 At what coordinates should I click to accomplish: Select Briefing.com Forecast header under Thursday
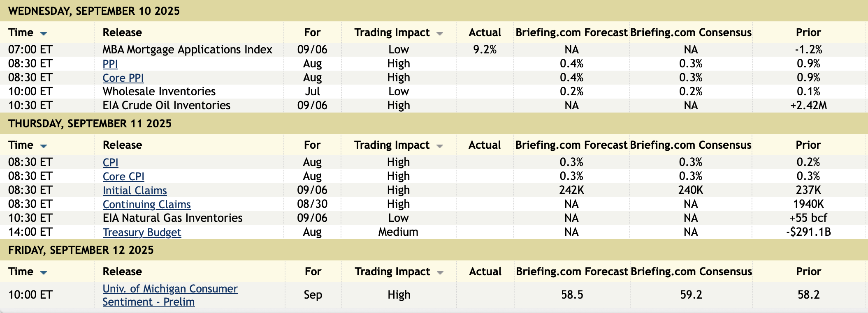click(571, 145)
